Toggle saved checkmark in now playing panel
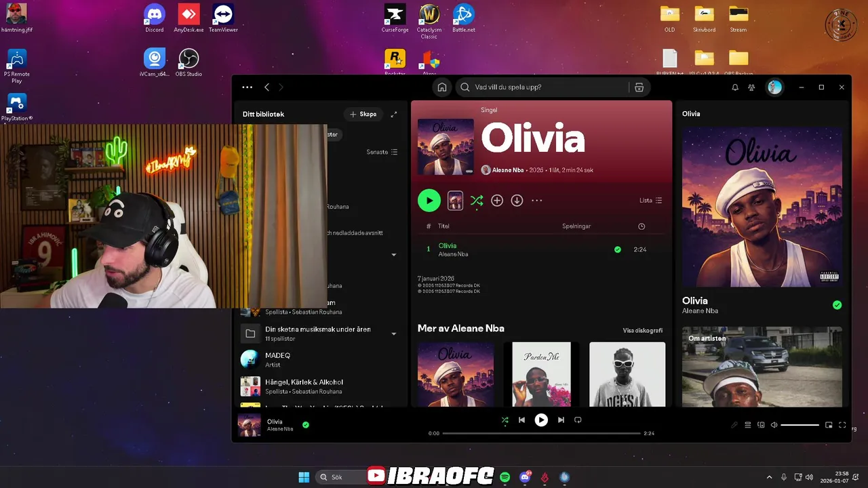868x488 pixels. click(x=837, y=305)
